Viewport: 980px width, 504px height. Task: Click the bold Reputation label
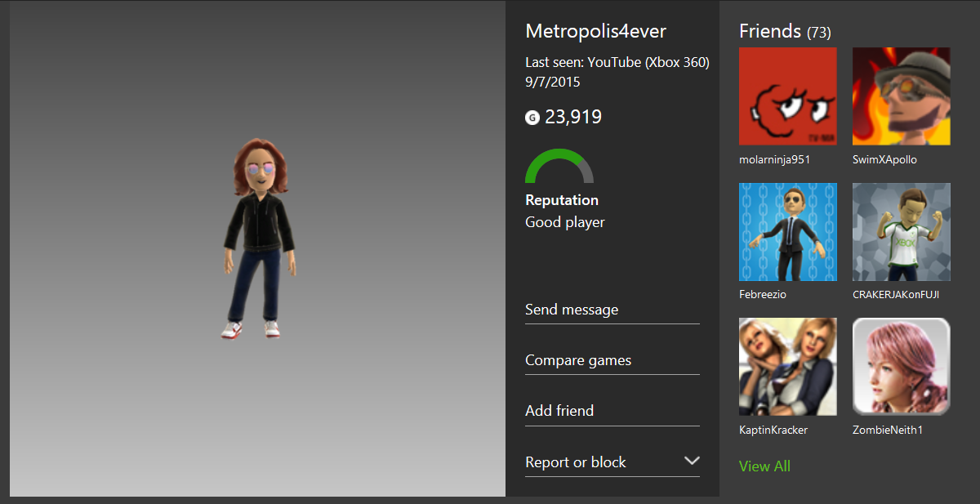tap(562, 200)
